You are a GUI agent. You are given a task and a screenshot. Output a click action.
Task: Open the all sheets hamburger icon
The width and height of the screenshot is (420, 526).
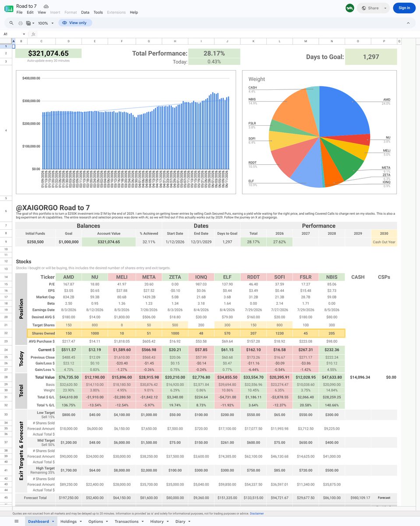(x=17, y=521)
